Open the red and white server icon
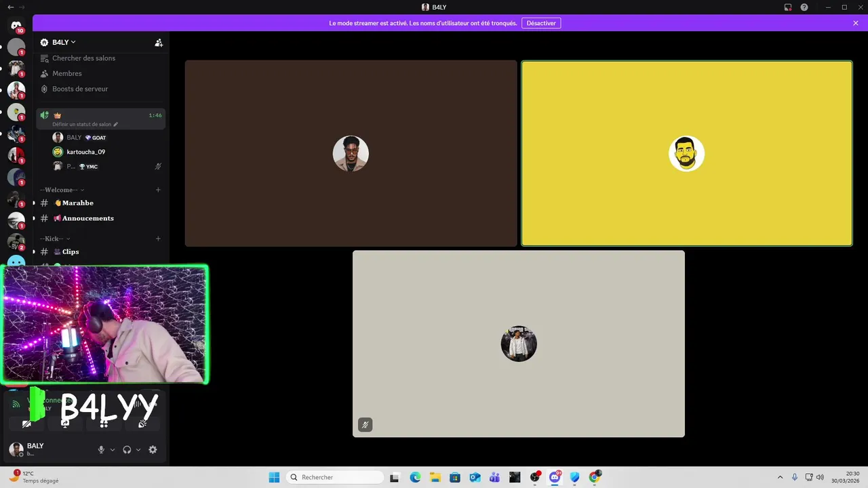 click(x=16, y=155)
